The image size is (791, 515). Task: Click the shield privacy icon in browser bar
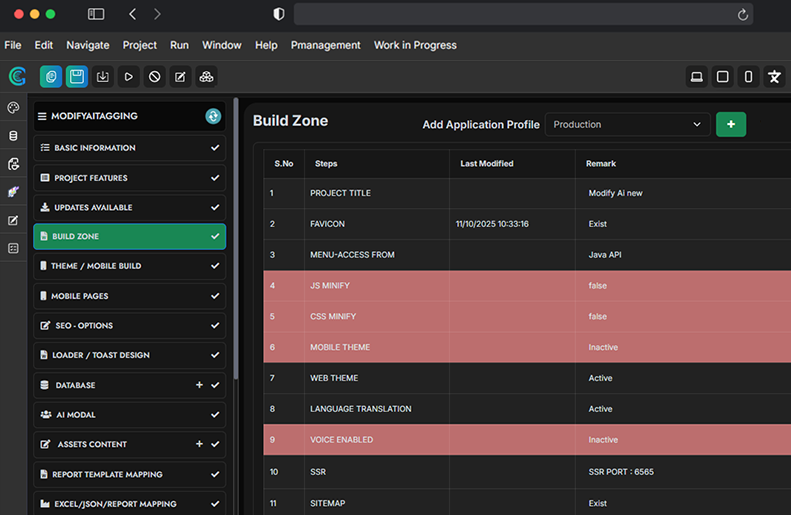pyautogui.click(x=278, y=14)
